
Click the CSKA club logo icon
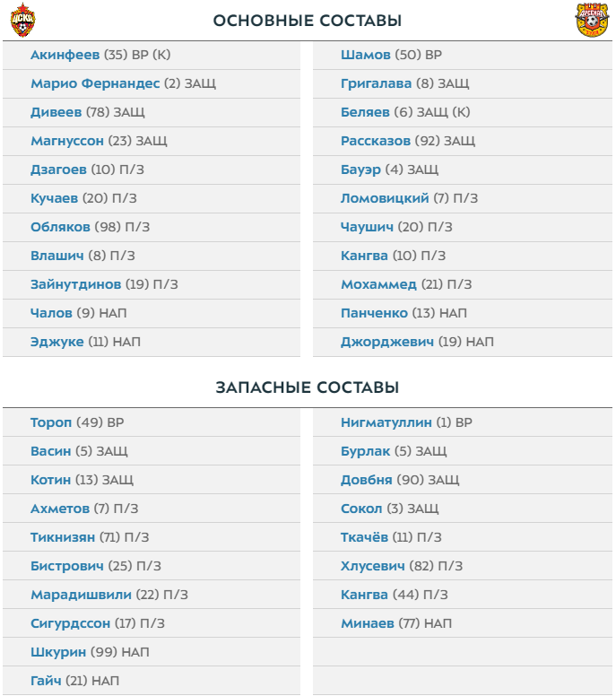pos(22,20)
